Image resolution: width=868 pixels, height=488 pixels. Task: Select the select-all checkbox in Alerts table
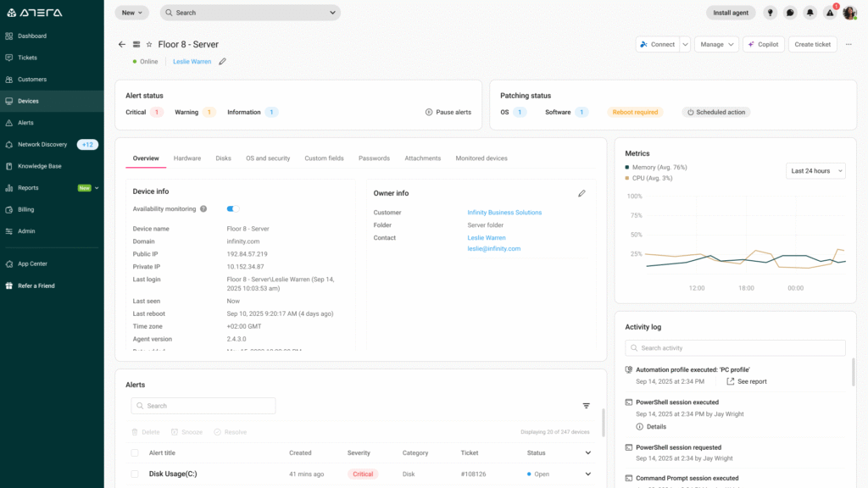pos(133,452)
